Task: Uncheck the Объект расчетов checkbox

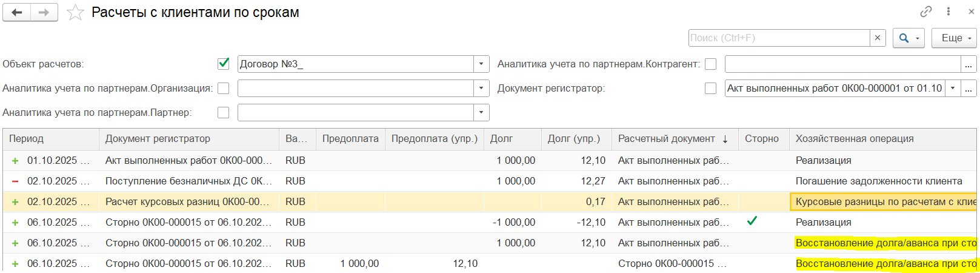Action: point(223,63)
